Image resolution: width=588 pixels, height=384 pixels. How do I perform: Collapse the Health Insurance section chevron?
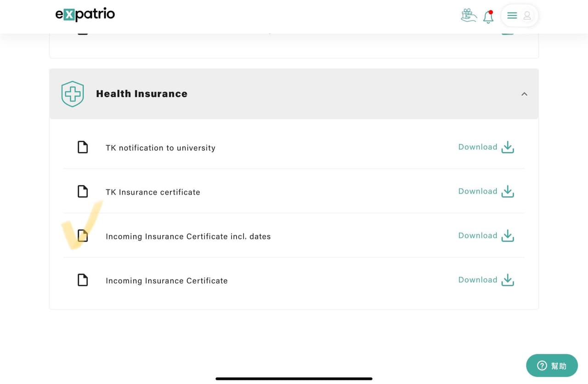[x=524, y=94]
